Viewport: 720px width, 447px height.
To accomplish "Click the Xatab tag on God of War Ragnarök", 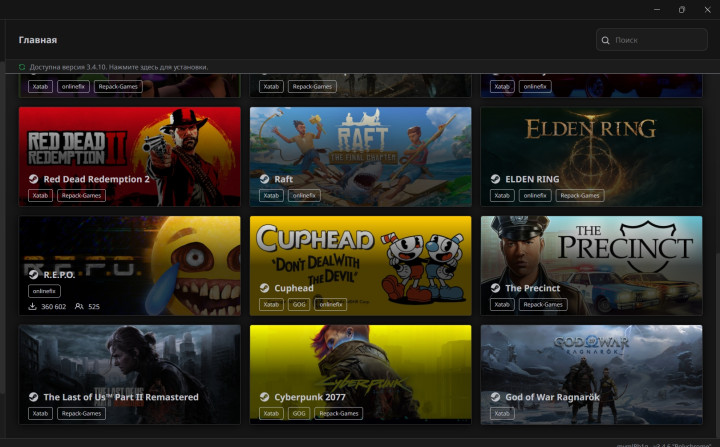I will coord(502,413).
